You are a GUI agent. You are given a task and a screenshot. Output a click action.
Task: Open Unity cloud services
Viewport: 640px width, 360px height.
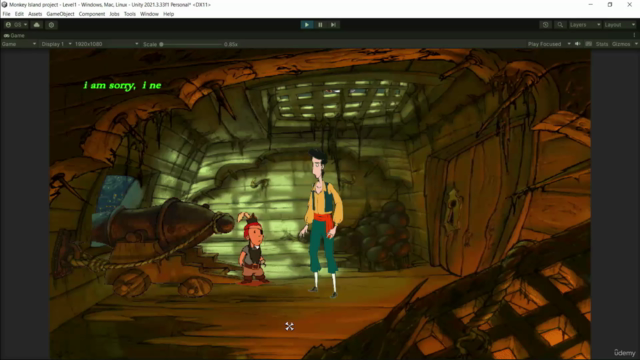(x=37, y=25)
